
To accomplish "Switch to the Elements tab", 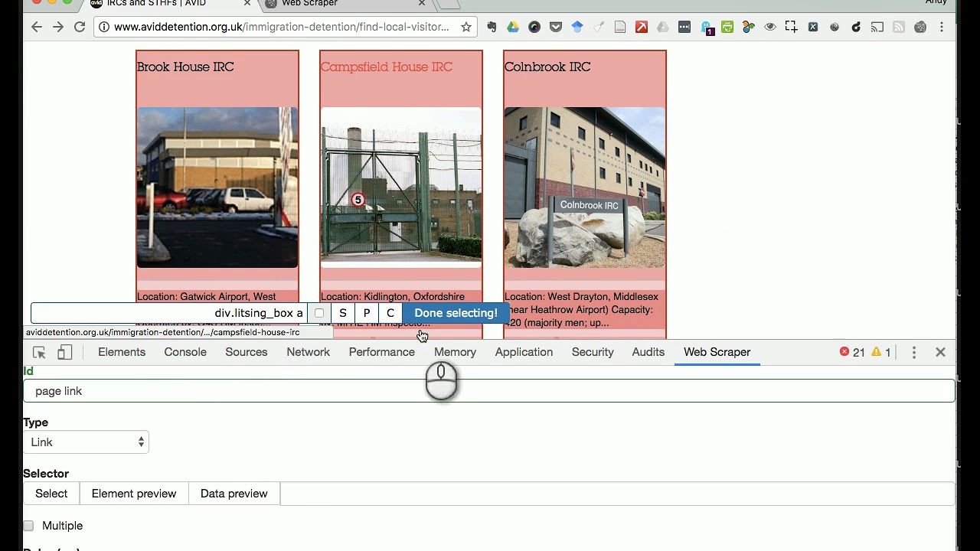I will [x=122, y=352].
